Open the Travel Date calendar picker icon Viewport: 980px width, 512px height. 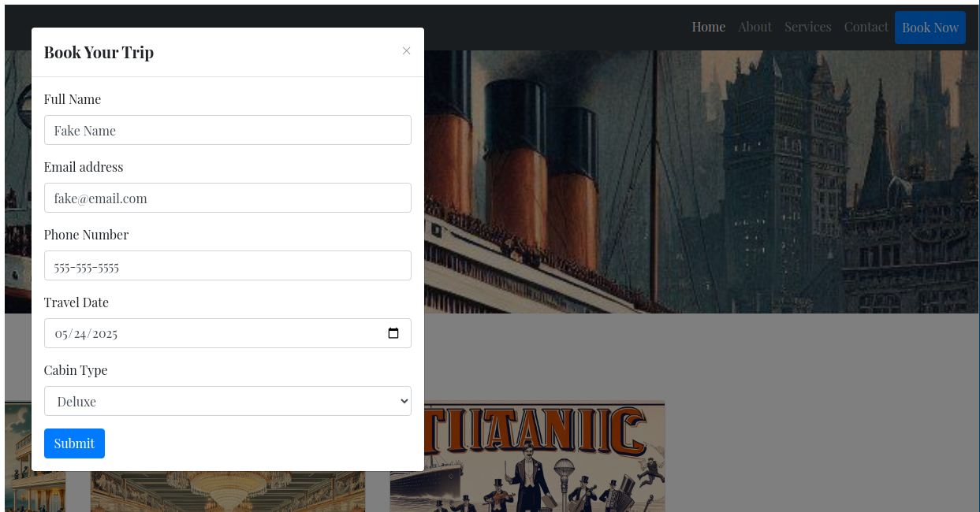(394, 333)
